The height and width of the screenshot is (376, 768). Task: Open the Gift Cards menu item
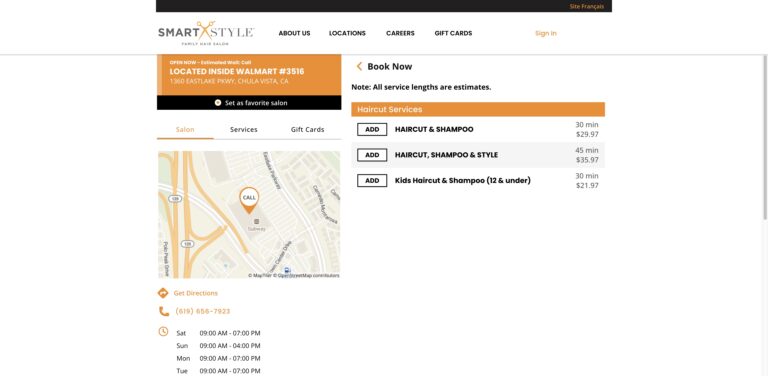453,33
